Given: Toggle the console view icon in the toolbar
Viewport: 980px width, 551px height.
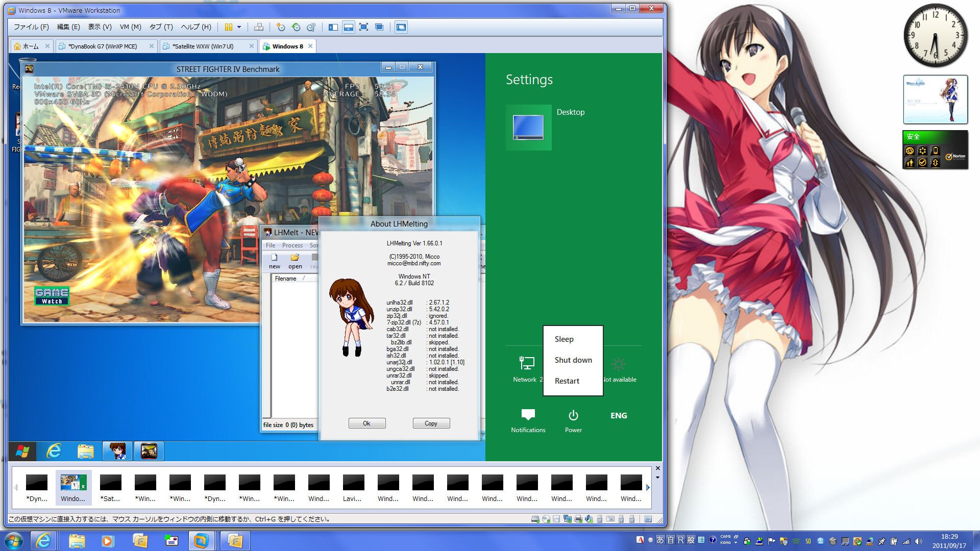Looking at the screenshot, I should pyautogui.click(x=401, y=27).
